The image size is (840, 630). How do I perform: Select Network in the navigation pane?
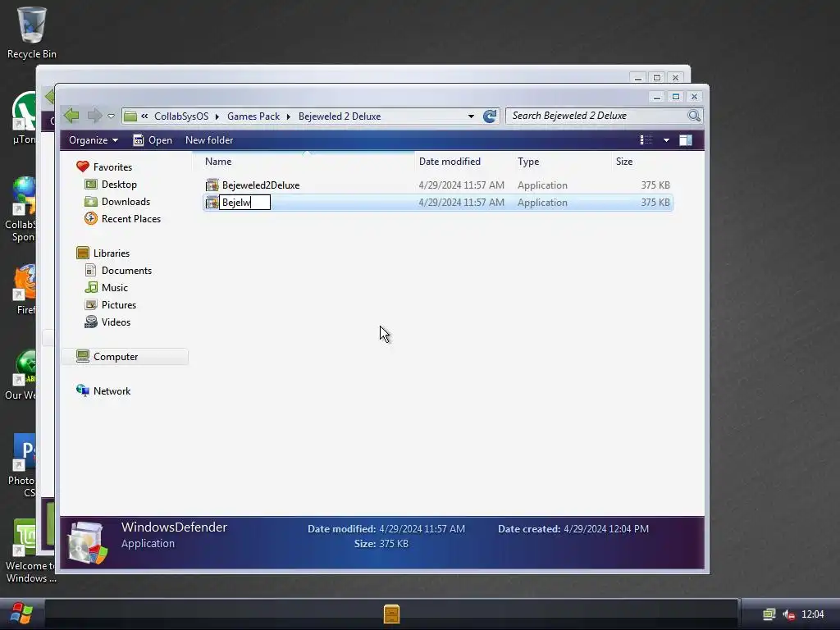coord(112,391)
